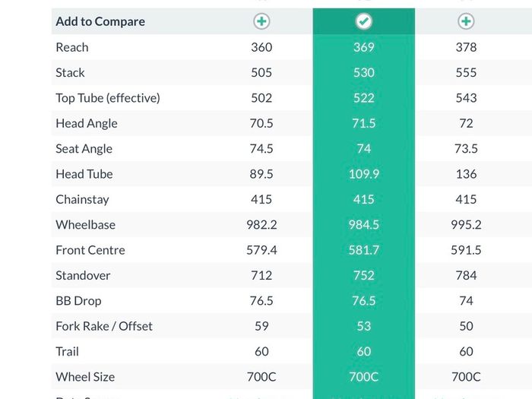Click the Trail row label
This screenshot has height=399, width=532.
coord(67,351)
